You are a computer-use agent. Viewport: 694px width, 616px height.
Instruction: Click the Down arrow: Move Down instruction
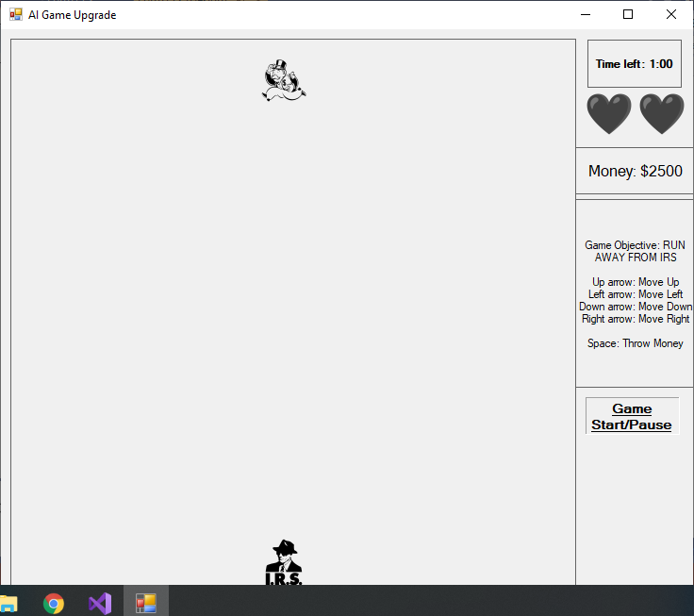coord(636,307)
